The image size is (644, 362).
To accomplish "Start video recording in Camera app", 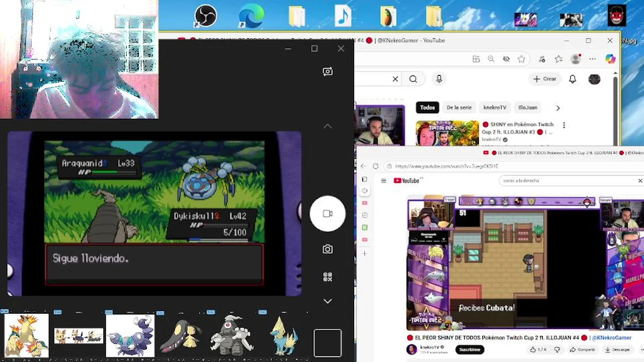I will pos(328,214).
